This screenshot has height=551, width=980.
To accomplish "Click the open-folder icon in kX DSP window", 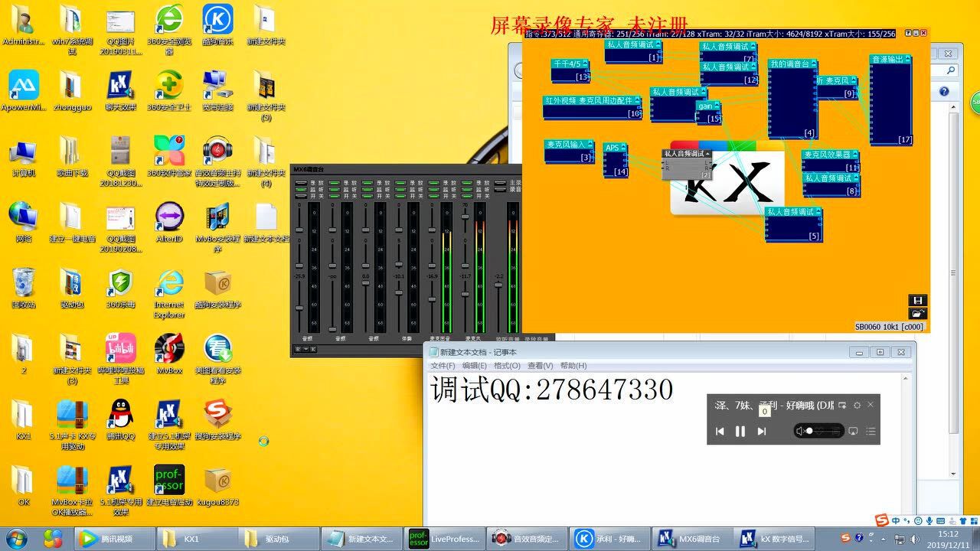I will pyautogui.click(x=918, y=313).
